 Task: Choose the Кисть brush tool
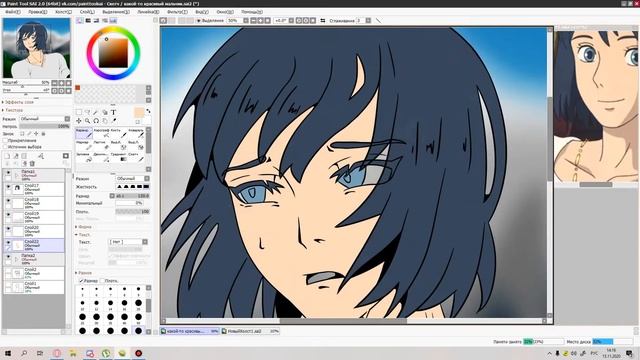pyautogui.click(x=119, y=133)
